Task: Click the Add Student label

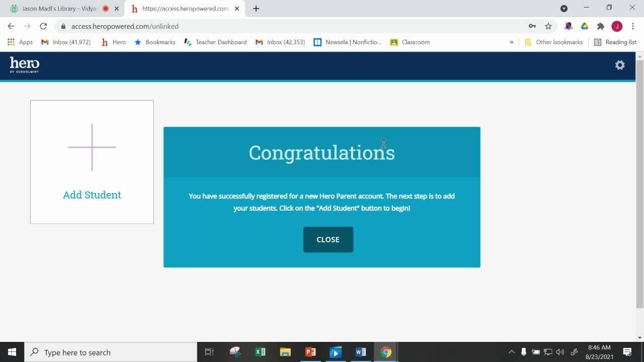Action: [92, 195]
